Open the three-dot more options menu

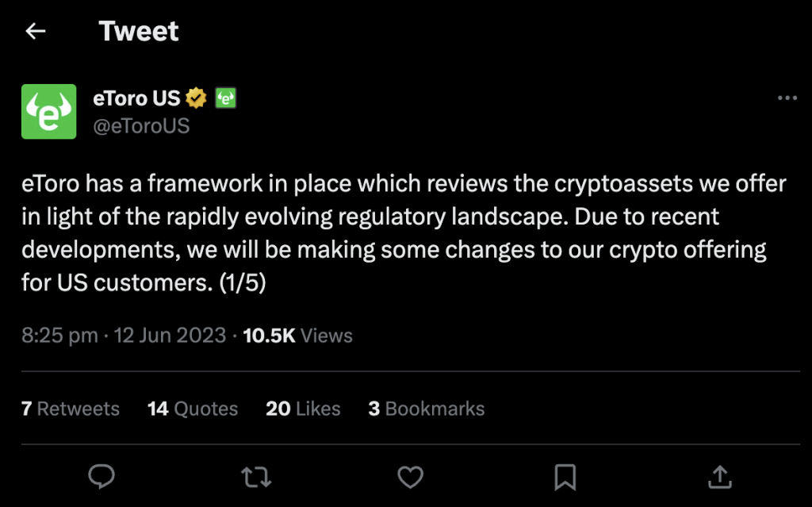pyautogui.click(x=787, y=98)
